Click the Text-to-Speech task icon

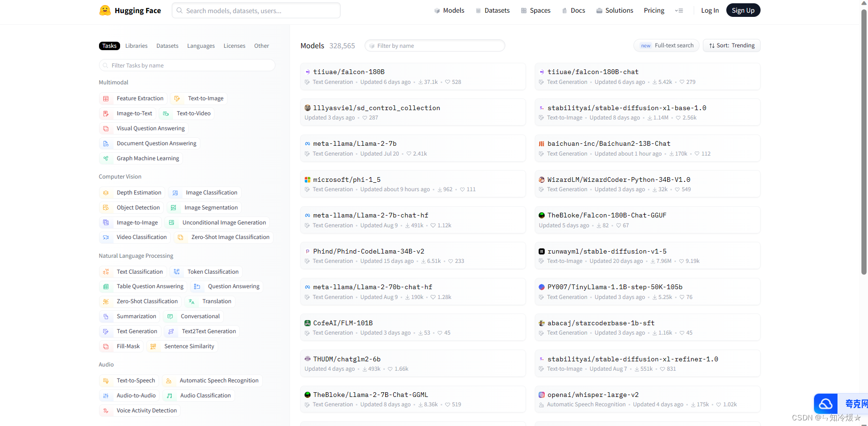[x=106, y=381]
